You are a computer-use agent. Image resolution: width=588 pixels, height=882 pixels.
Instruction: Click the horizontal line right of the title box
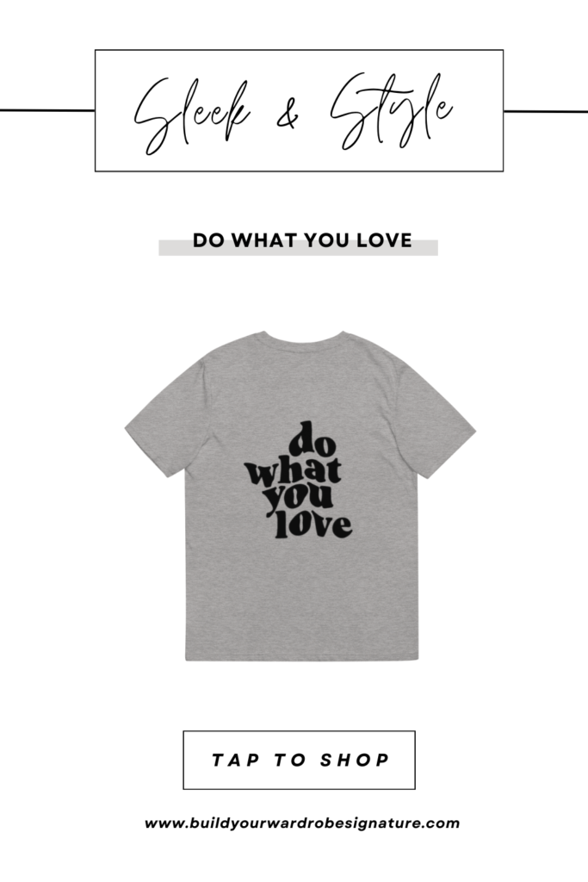coord(546,111)
